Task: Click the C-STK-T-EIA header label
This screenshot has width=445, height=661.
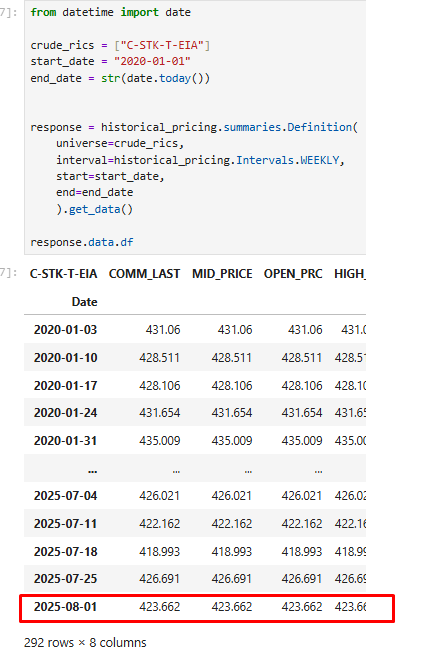Action: [x=64, y=274]
